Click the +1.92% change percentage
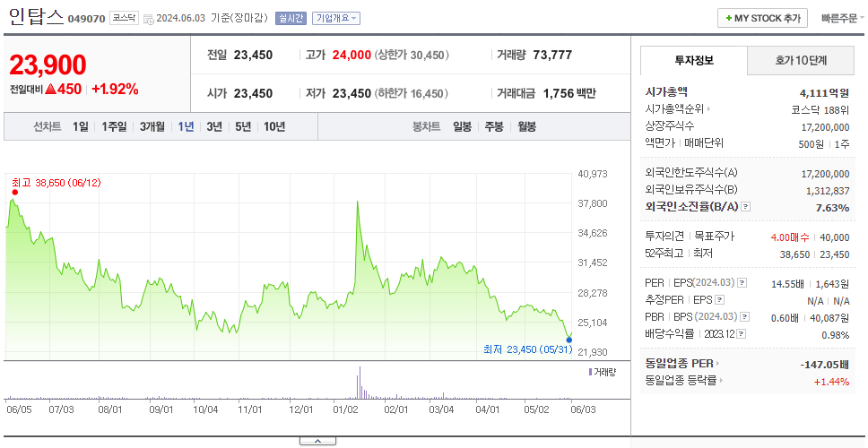Screen dimensions: 868x448 coord(115,89)
